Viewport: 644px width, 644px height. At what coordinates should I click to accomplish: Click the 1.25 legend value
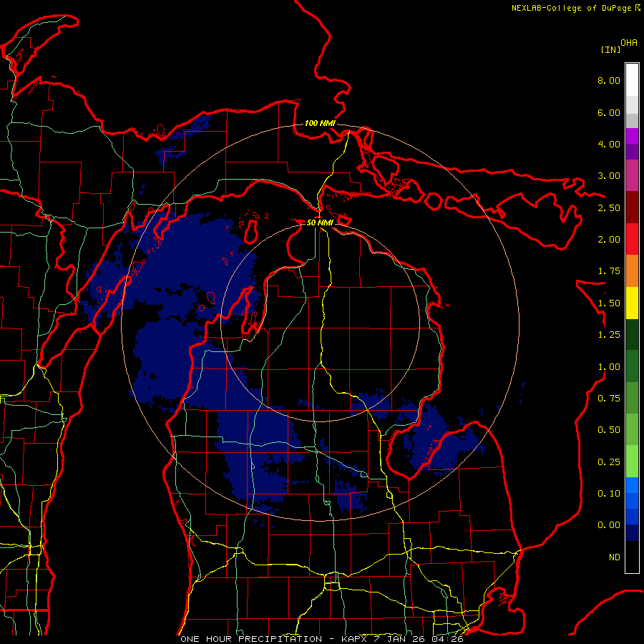tap(609, 335)
